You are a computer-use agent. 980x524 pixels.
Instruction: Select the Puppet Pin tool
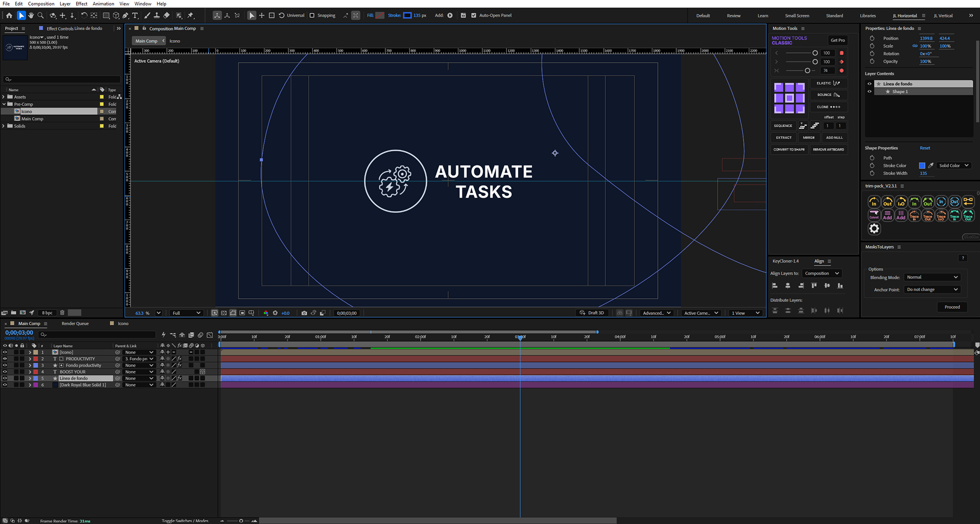tap(190, 15)
